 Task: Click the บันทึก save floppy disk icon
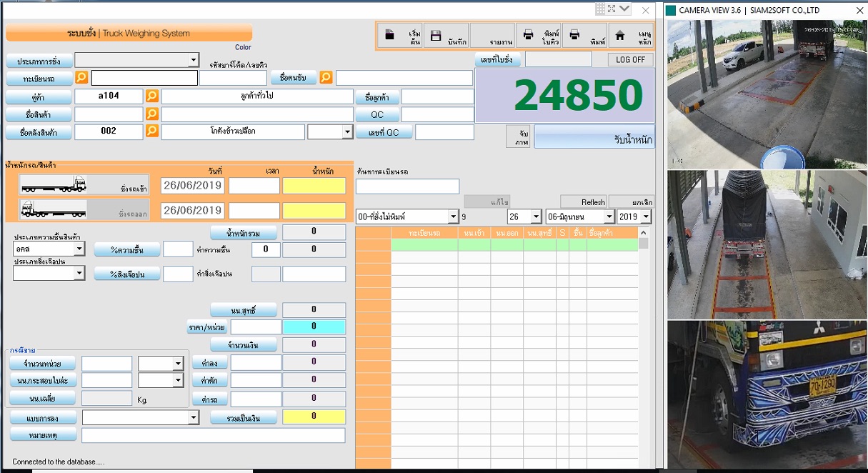(x=436, y=35)
